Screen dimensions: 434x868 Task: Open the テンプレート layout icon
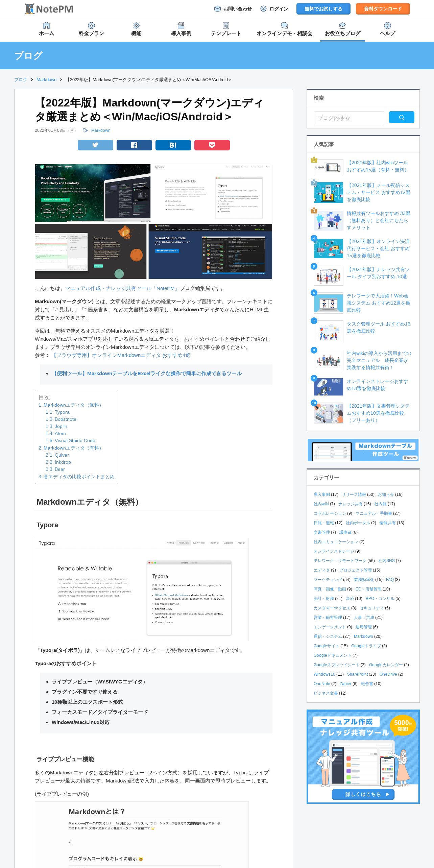click(226, 25)
